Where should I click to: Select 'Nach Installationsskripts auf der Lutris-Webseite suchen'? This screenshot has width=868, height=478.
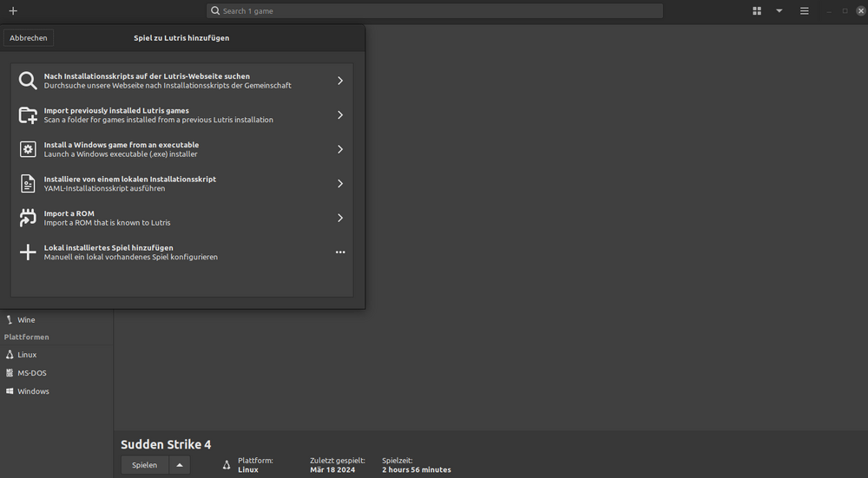(x=147, y=76)
